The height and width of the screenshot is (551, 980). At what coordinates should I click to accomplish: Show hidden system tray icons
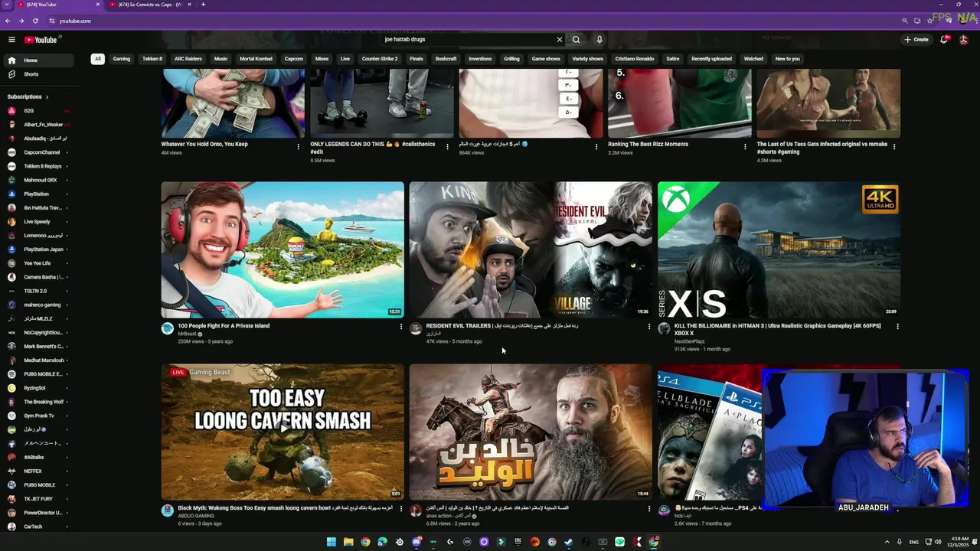tap(887, 542)
